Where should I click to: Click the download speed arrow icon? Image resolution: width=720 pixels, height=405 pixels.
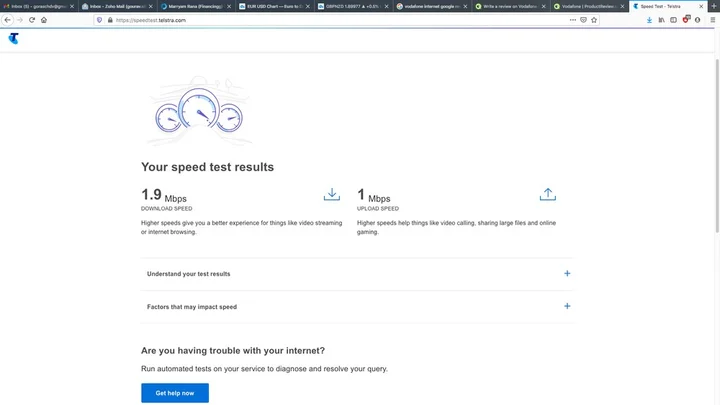tap(332, 194)
